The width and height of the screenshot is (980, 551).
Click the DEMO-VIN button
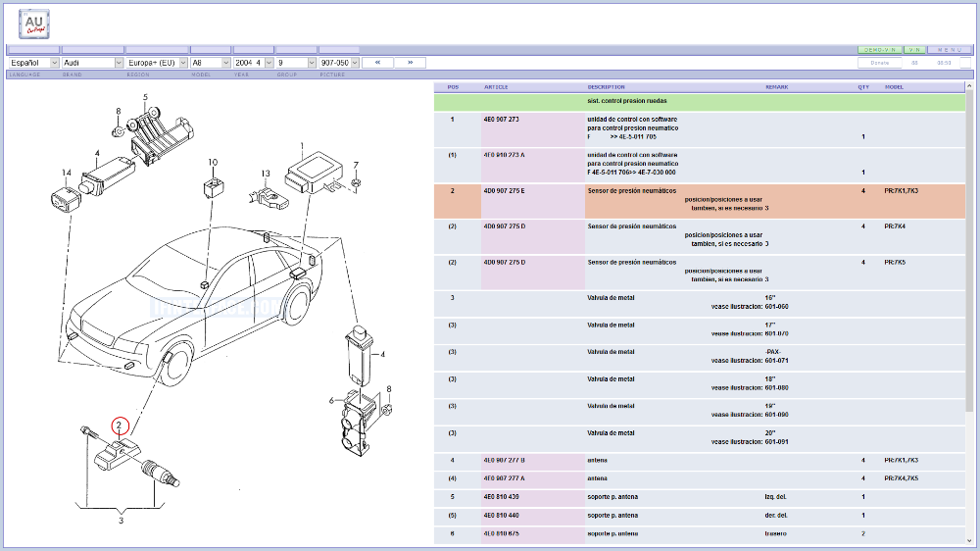click(x=880, y=50)
